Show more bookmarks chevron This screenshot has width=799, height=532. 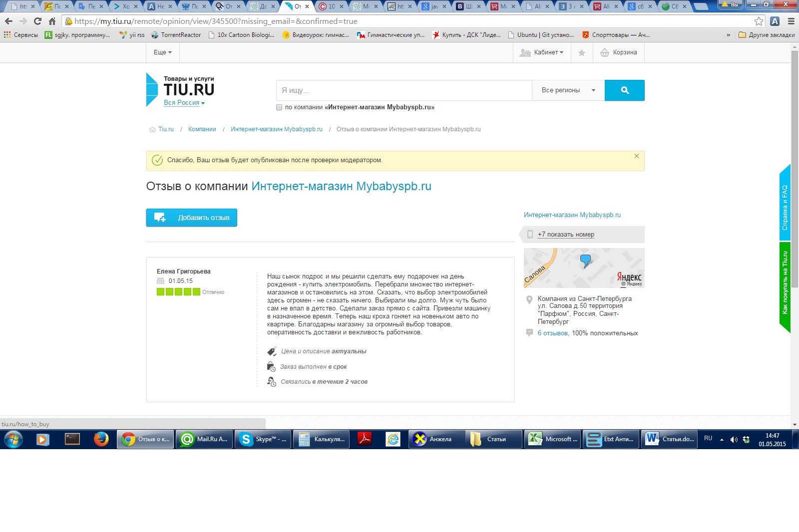click(x=728, y=35)
